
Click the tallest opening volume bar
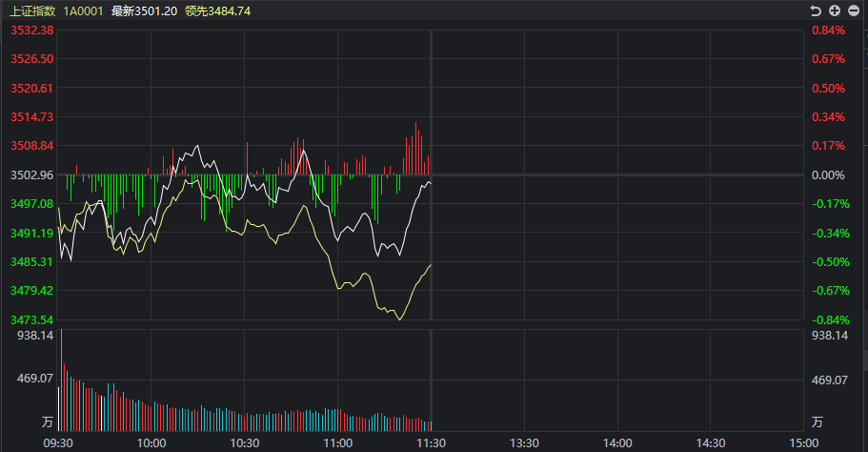tap(61, 381)
